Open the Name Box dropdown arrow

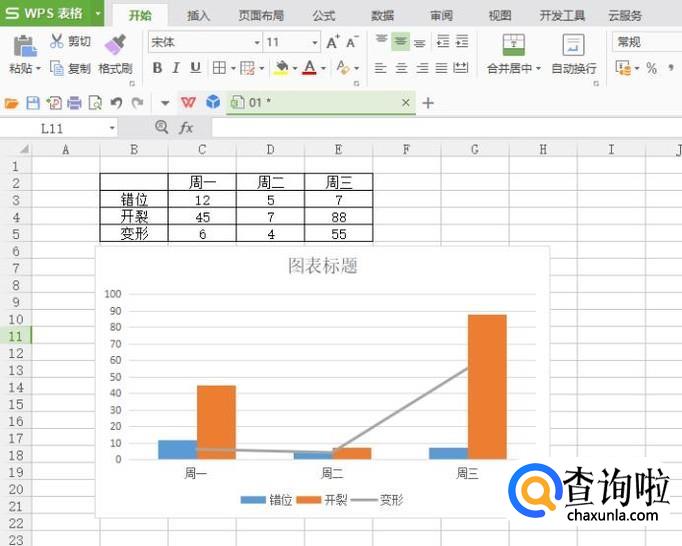[x=112, y=128]
